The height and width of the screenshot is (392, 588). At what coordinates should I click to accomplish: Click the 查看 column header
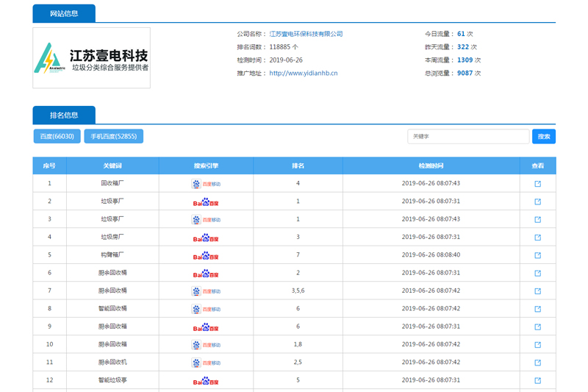click(x=538, y=165)
